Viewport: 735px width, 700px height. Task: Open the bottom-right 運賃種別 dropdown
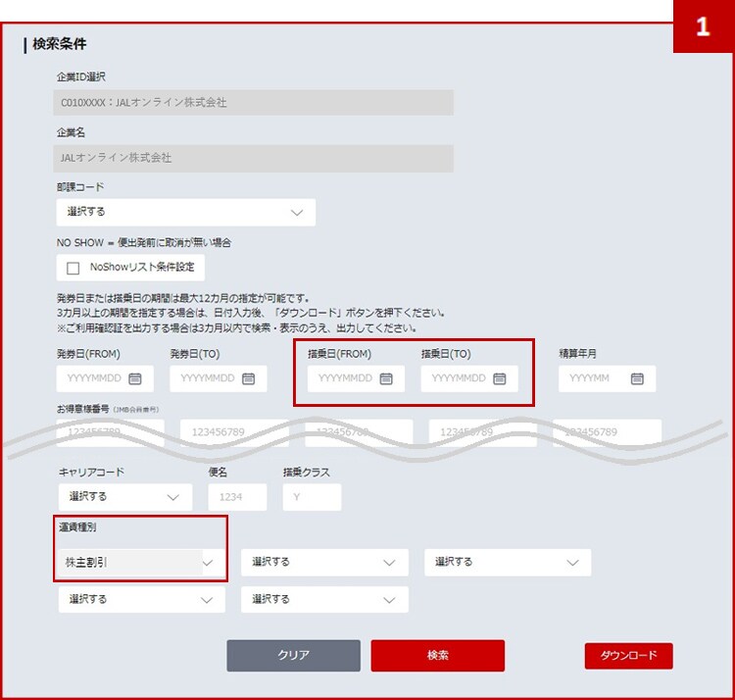pyautogui.click(x=324, y=599)
